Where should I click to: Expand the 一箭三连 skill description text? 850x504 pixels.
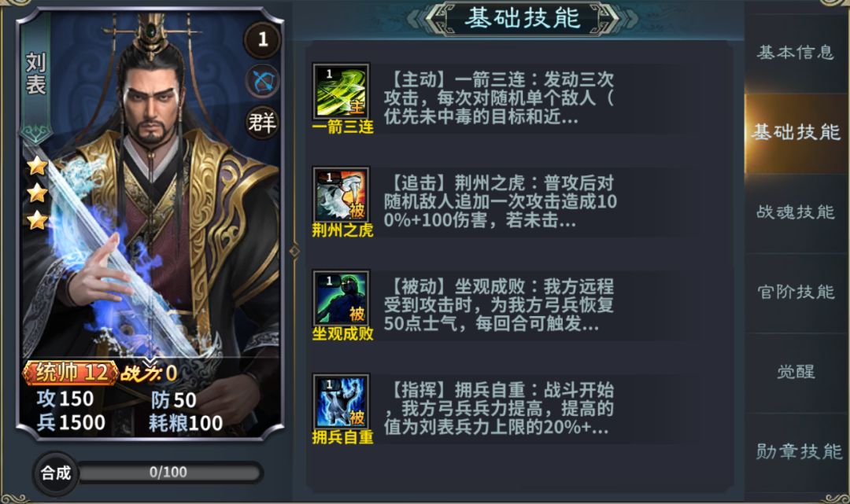tap(499, 98)
